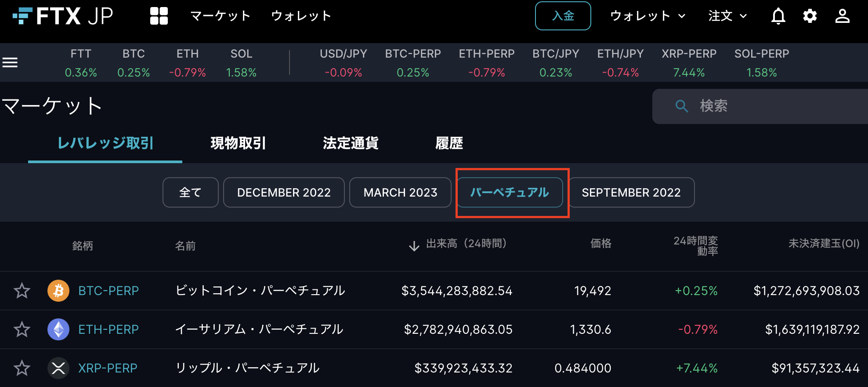Favorite ETH-PERP with the star

pos(22,329)
